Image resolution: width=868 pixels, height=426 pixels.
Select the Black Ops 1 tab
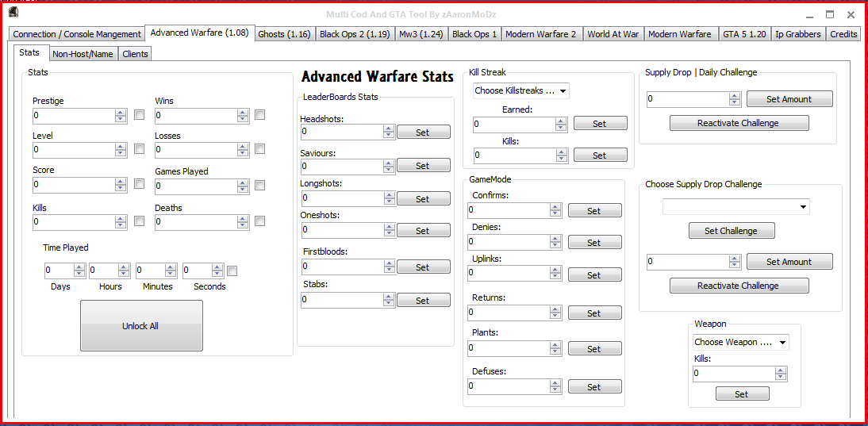click(x=474, y=34)
